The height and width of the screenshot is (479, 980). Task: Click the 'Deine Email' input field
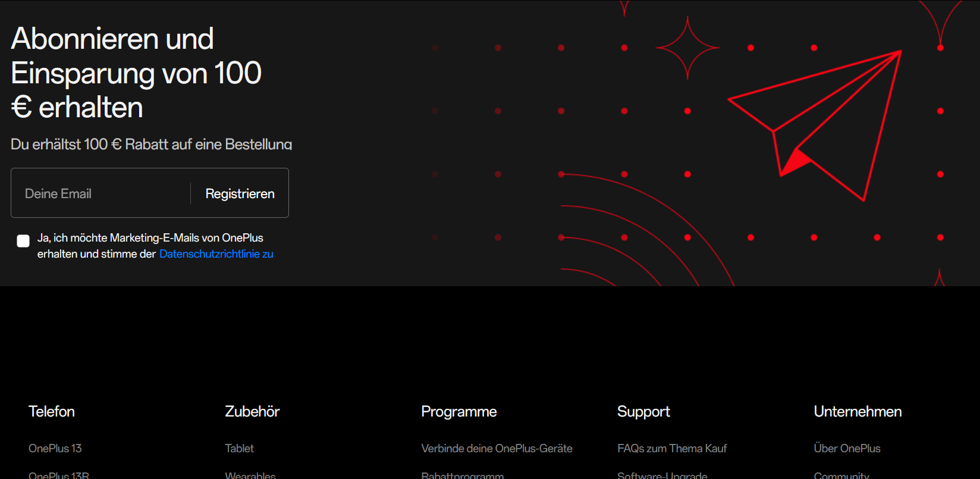101,193
